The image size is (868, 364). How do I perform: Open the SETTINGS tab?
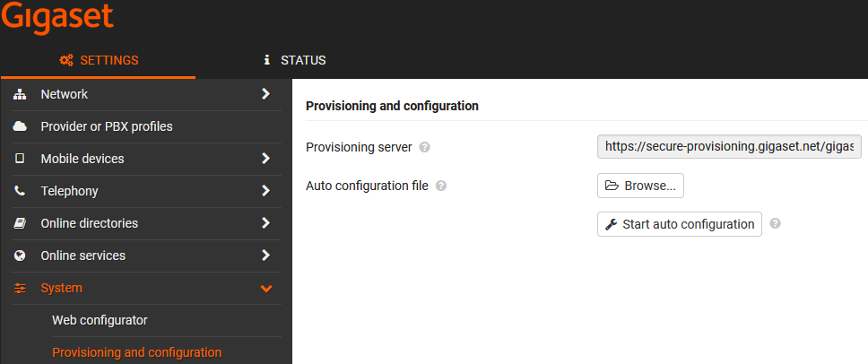pyautogui.click(x=99, y=60)
